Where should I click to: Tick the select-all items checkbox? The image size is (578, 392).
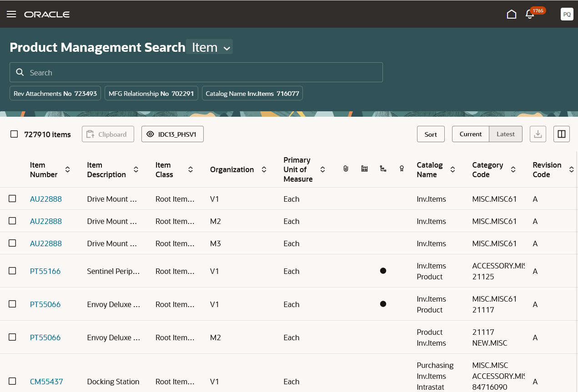point(14,134)
